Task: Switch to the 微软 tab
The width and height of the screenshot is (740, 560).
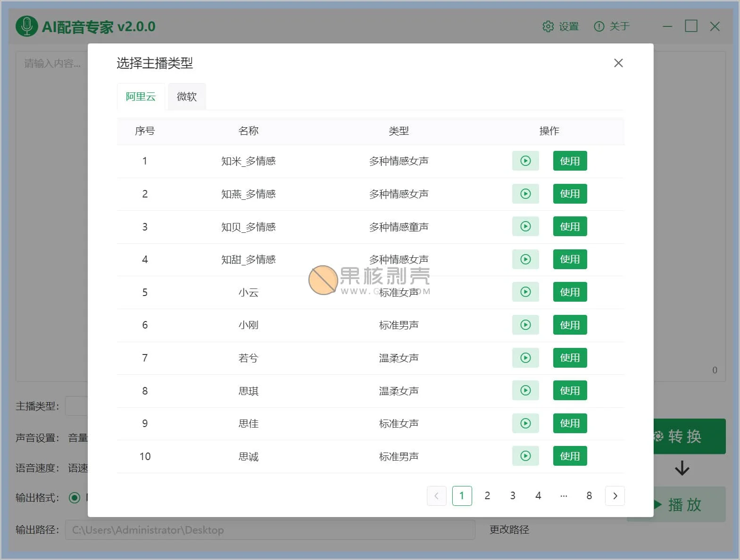Action: tap(187, 97)
